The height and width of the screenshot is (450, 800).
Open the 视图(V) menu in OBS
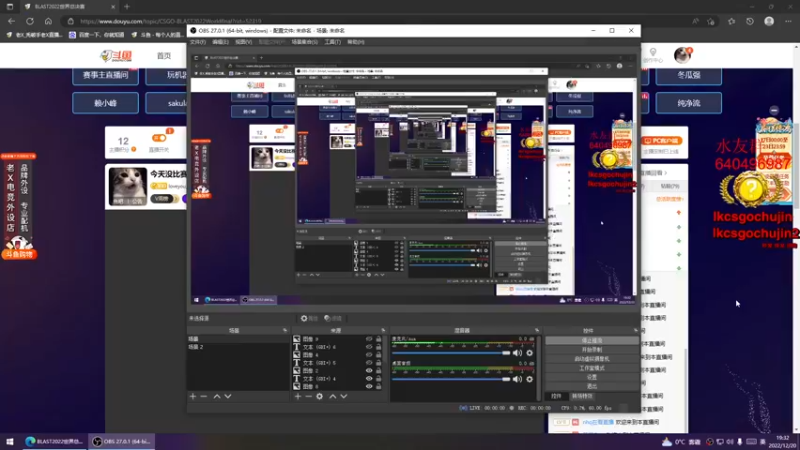[243, 42]
